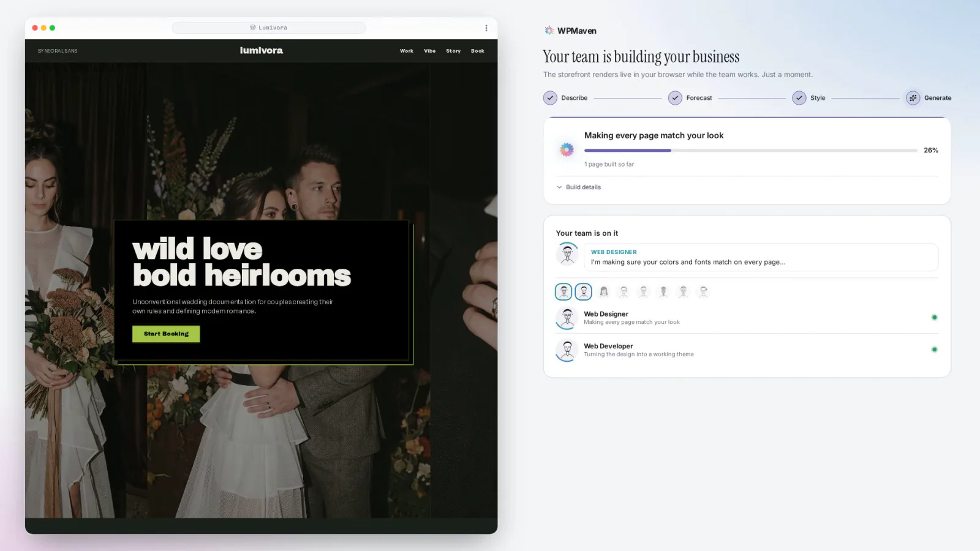Click the "Web Developer" name in the team list
Viewport: 980px width, 551px height.
click(608, 346)
